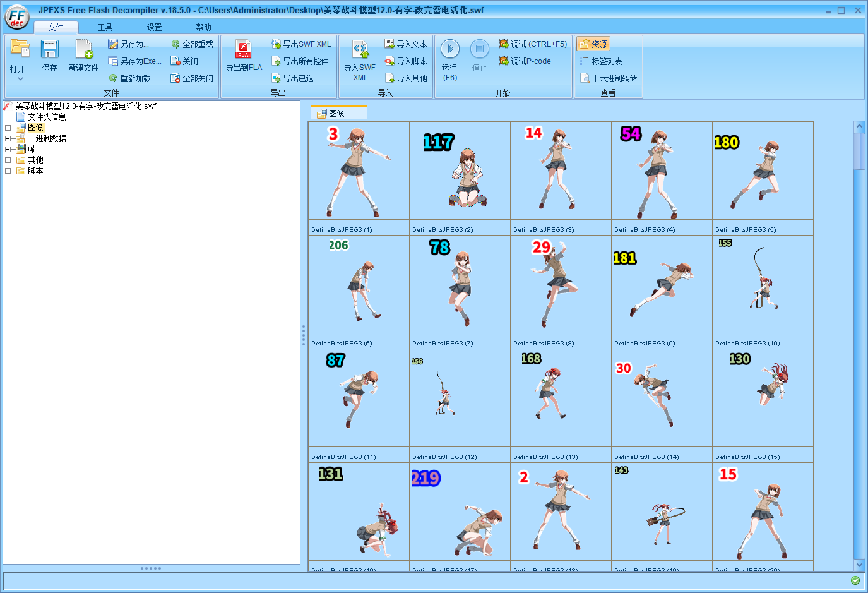Select thumbnail DefineBitsJPEG3 (11) numbered 87
Screen dimensions: 868x593
[x=359, y=405]
